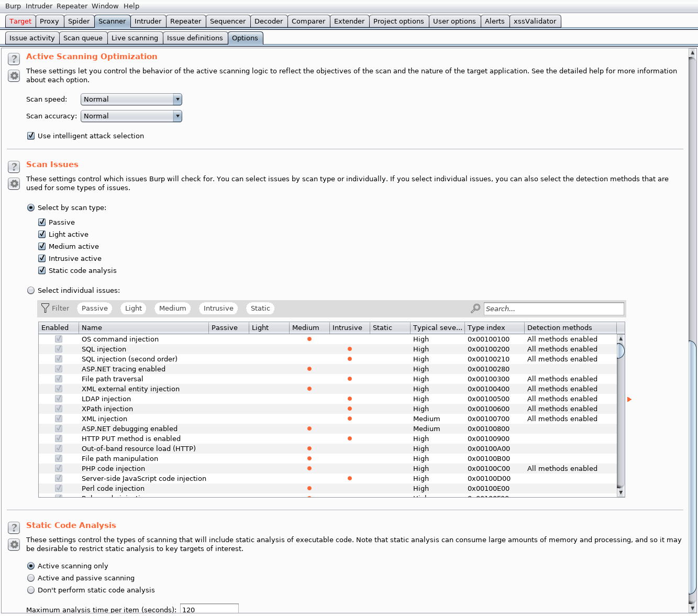Go to the Project options tab
This screenshot has width=698, height=616.
point(398,21)
